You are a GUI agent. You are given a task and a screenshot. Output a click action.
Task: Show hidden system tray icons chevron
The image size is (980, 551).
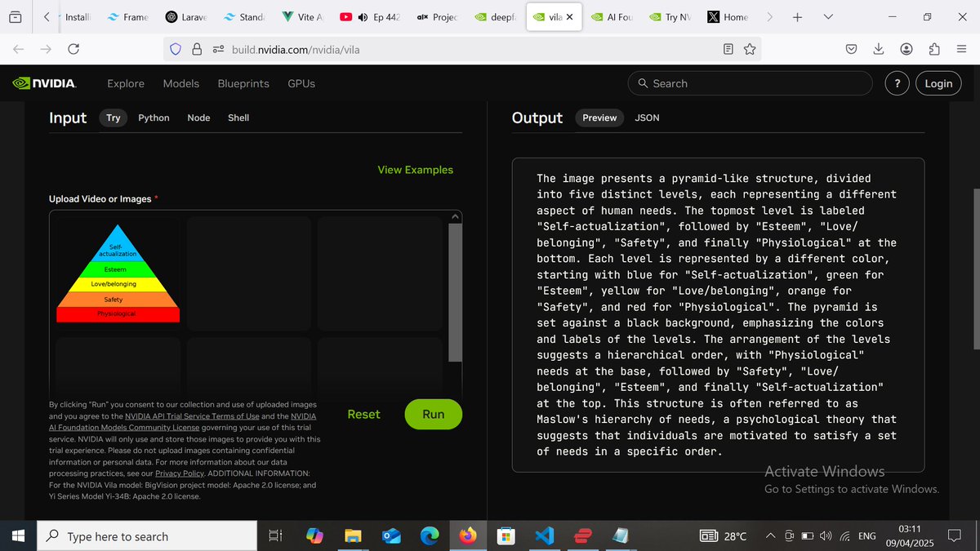(770, 536)
